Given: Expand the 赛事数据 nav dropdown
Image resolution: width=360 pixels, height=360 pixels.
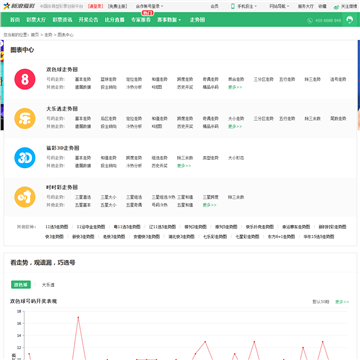Looking at the screenshot, I should coord(169,20).
